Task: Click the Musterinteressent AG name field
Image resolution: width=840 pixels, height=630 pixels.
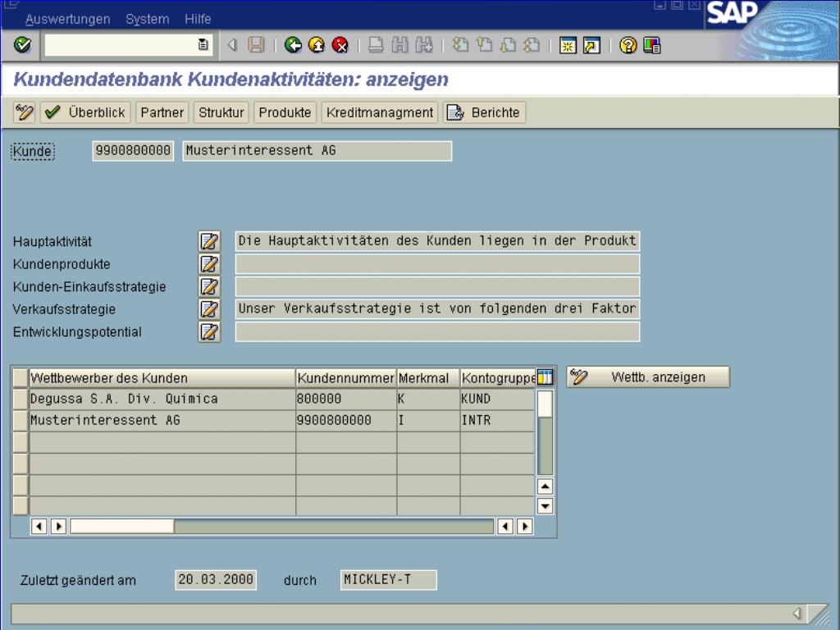Action: 317,151
